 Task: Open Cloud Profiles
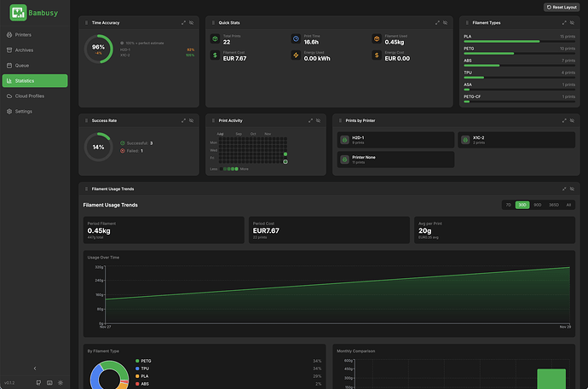click(35, 96)
